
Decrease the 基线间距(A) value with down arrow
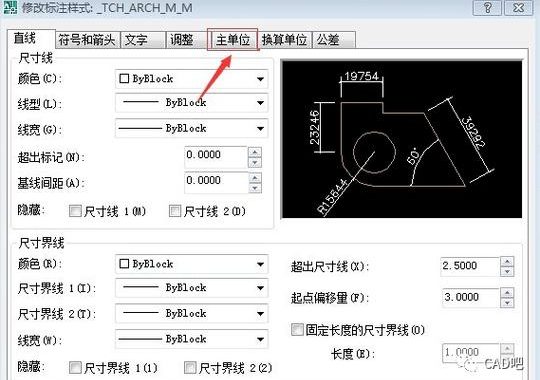[255, 188]
